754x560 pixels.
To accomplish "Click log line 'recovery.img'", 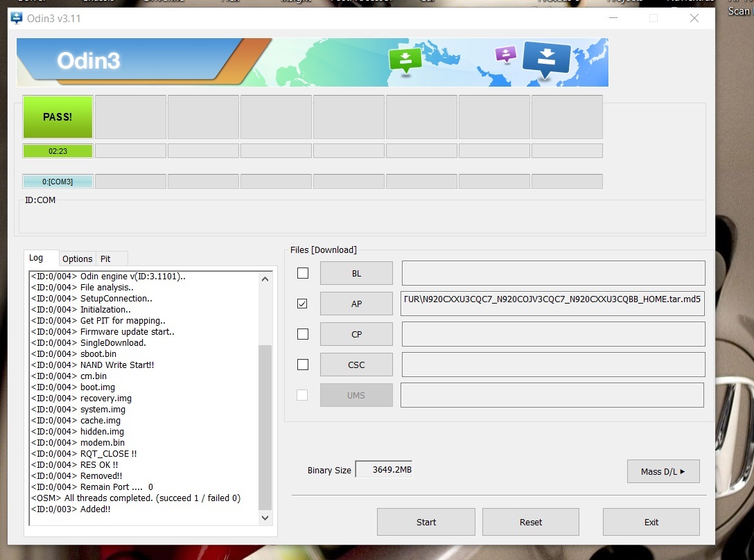I will coord(81,398).
